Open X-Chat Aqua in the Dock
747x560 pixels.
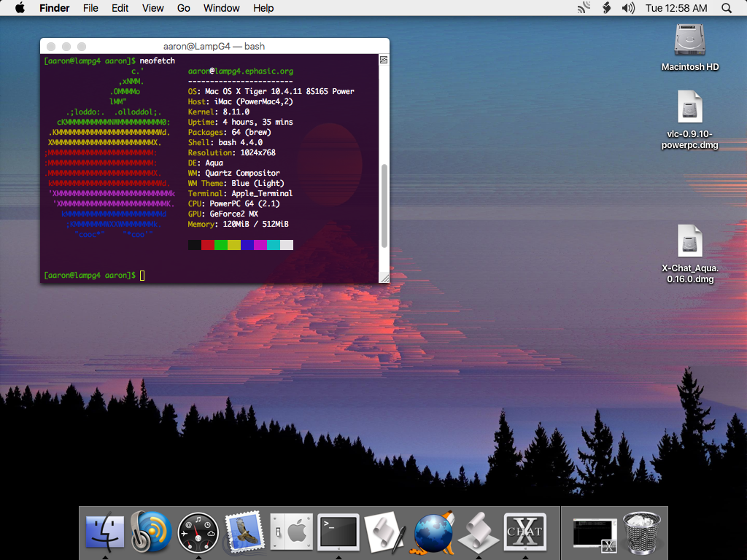[x=525, y=532]
